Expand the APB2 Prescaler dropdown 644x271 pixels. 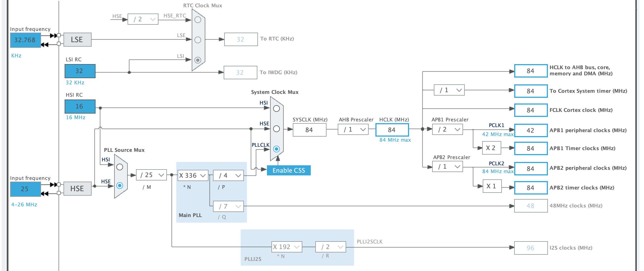pos(448,167)
